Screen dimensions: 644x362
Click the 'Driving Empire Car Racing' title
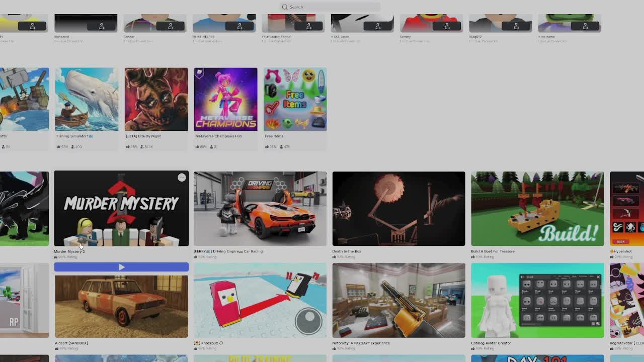coord(228,251)
